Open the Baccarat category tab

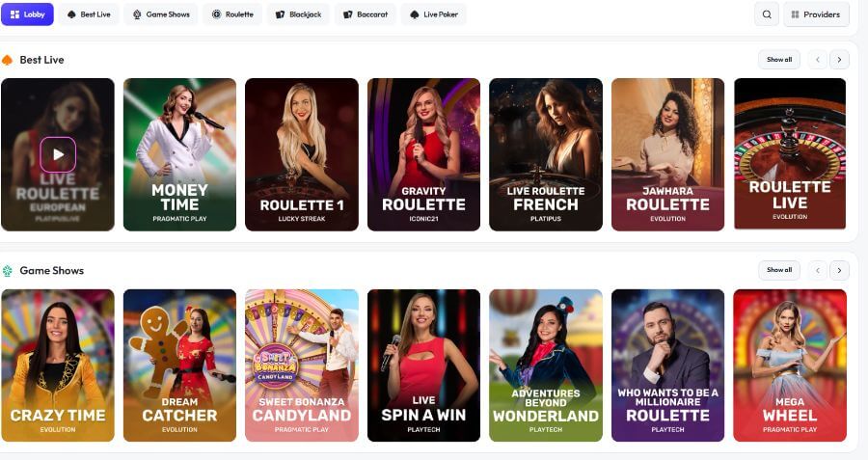coord(366,14)
